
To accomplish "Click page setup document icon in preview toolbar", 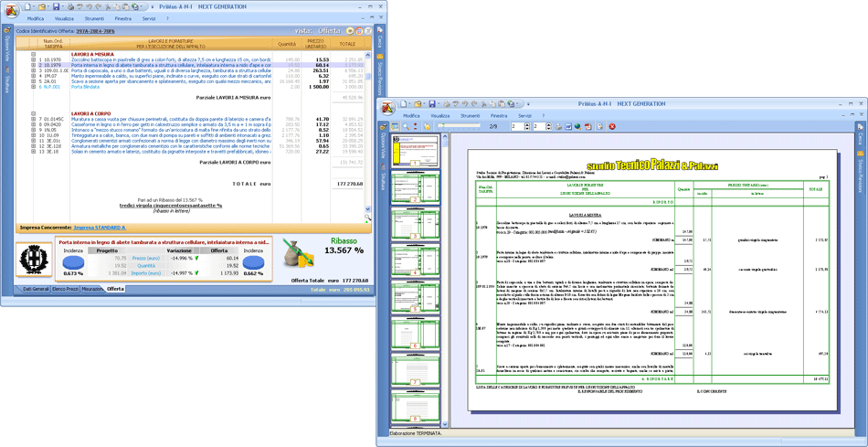I will [x=599, y=126].
